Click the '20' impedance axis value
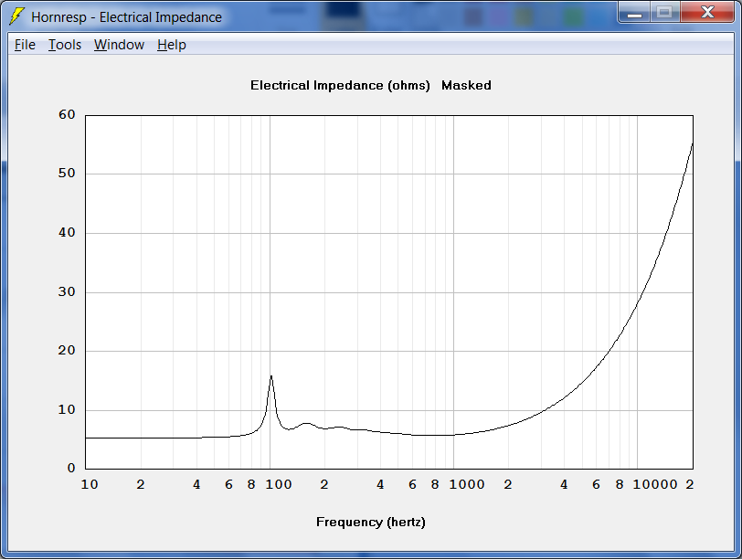The image size is (742, 560). click(x=67, y=351)
